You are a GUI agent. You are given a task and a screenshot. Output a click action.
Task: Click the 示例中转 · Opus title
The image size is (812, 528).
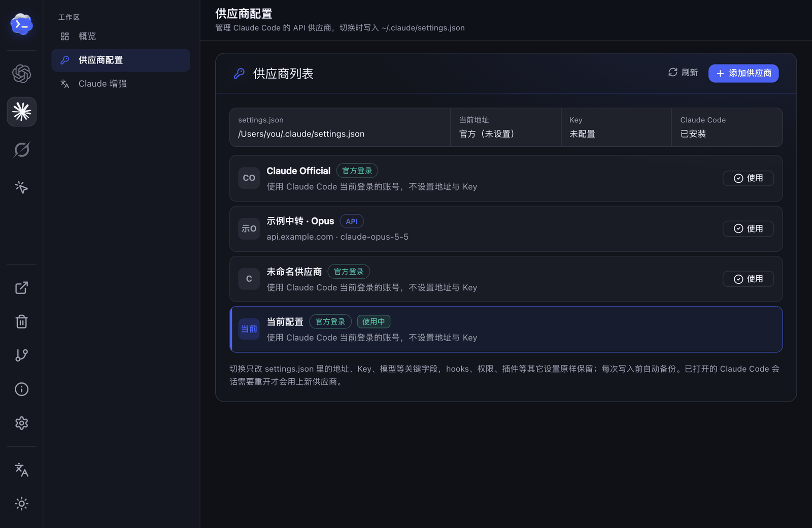(x=300, y=221)
